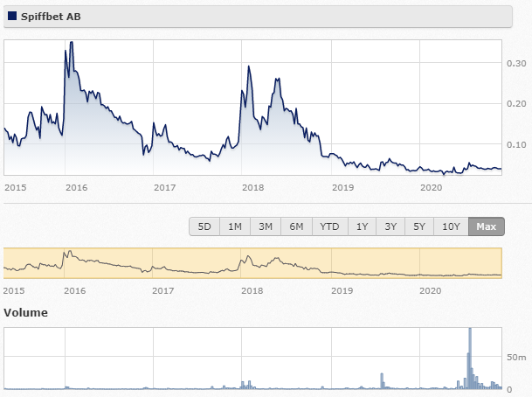Click the Spiffbet AB legend color square

click(x=12, y=16)
